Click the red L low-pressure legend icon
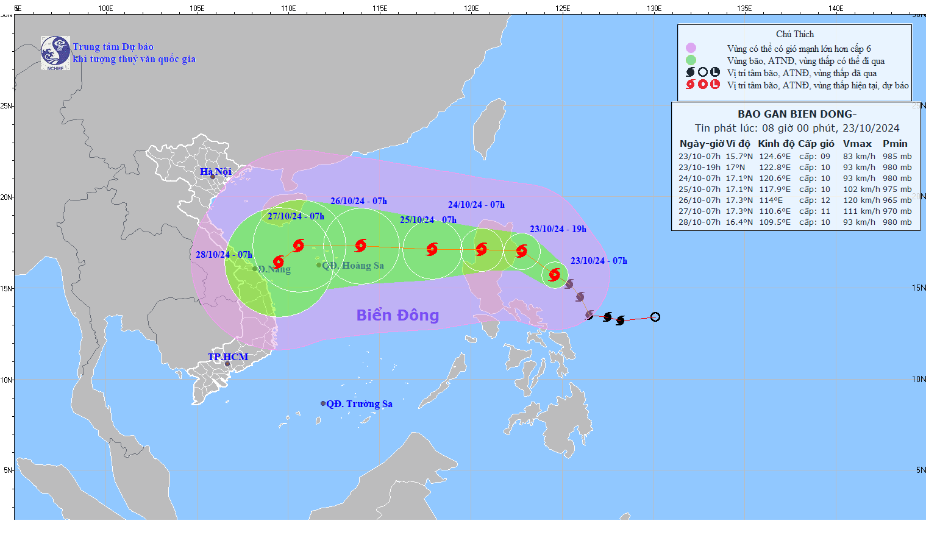This screenshot has width=926, height=560. pos(715,84)
